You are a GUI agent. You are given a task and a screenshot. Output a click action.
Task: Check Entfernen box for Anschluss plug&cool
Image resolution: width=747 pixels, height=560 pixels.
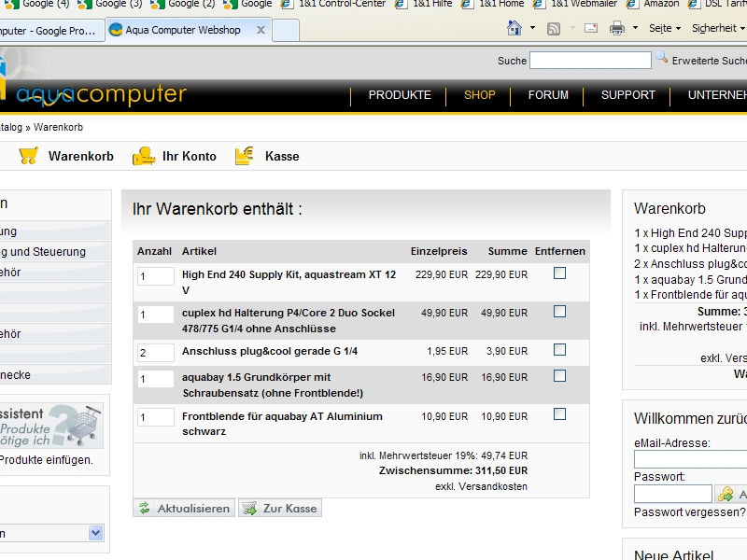(559, 350)
